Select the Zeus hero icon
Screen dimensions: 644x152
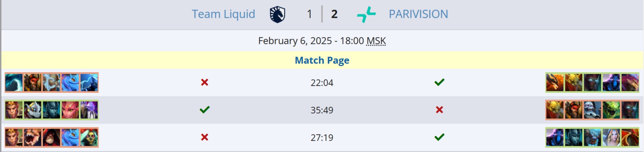pyautogui.click(x=51, y=82)
